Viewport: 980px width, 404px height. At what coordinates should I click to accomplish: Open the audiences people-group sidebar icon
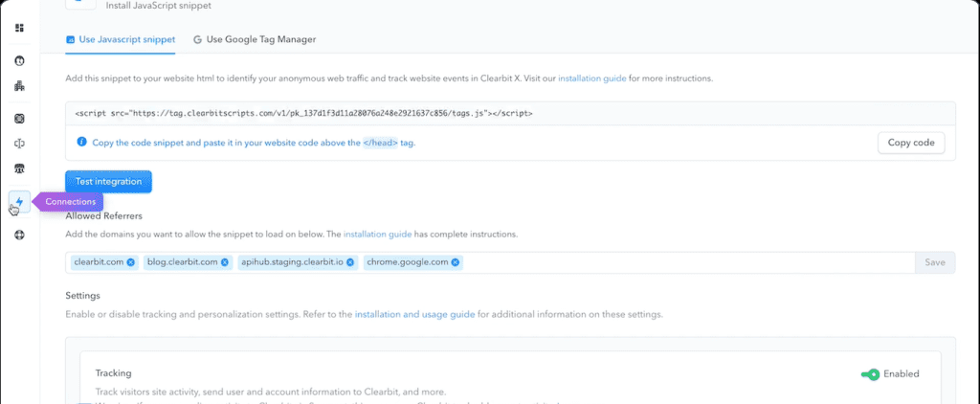pos(19,168)
